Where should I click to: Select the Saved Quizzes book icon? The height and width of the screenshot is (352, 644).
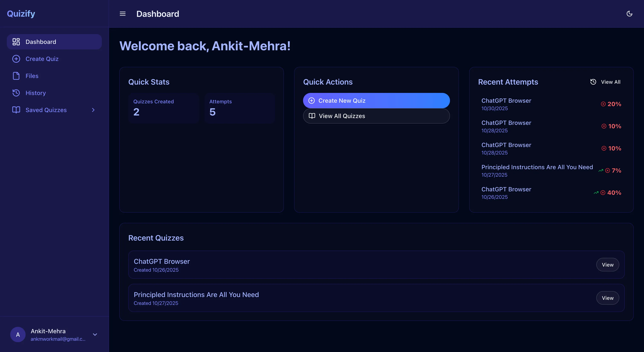(16, 110)
